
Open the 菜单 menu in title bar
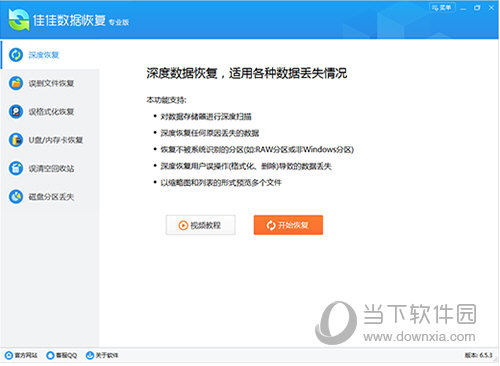tap(441, 8)
